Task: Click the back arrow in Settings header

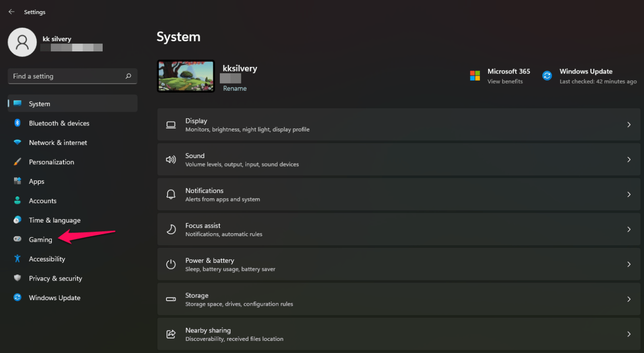Action: click(x=12, y=12)
